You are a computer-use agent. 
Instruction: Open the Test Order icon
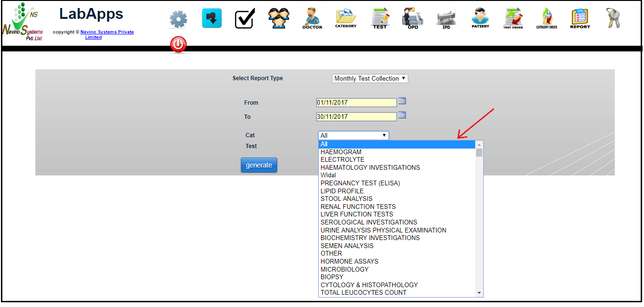pos(513,18)
